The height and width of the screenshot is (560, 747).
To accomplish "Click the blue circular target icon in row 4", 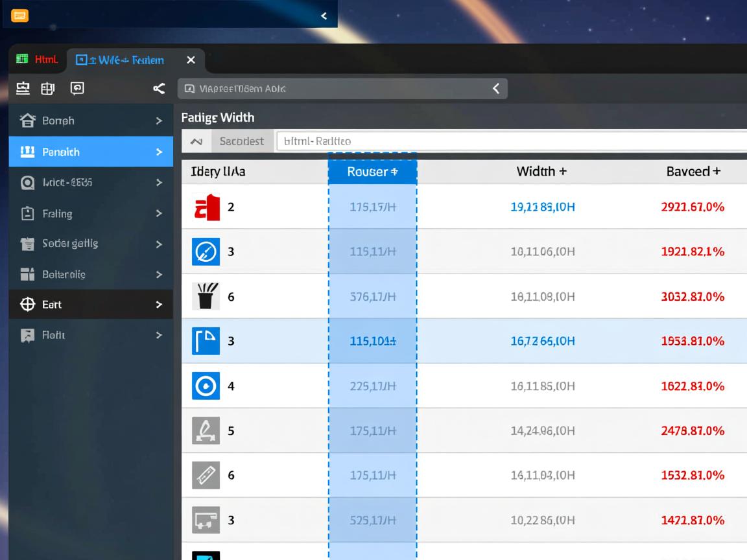I will (x=206, y=386).
